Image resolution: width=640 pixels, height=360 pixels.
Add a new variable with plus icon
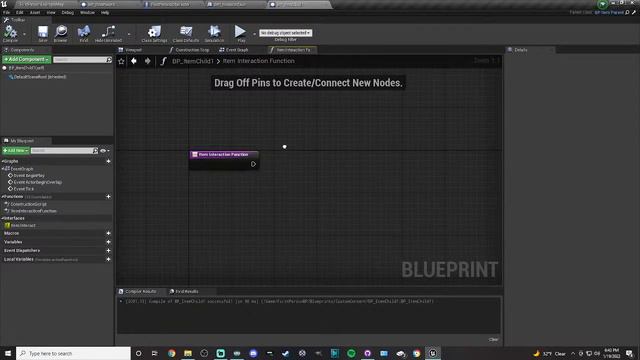coord(108,242)
